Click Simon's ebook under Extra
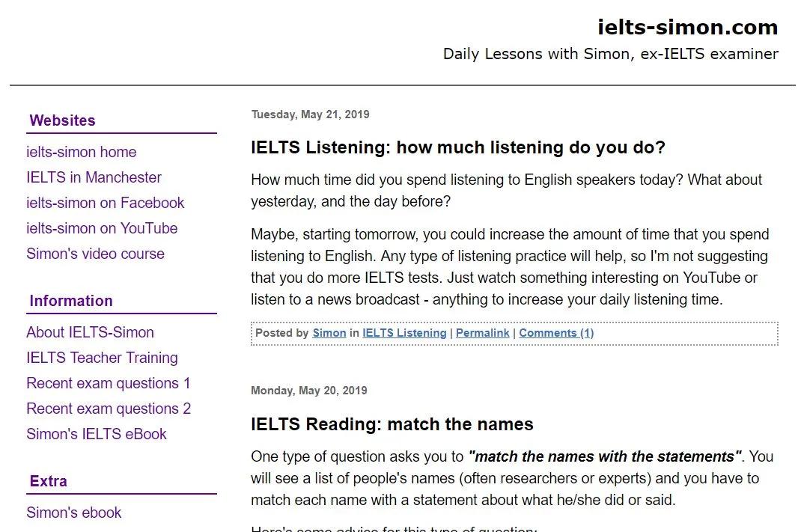This screenshot has width=801, height=532. (74, 513)
